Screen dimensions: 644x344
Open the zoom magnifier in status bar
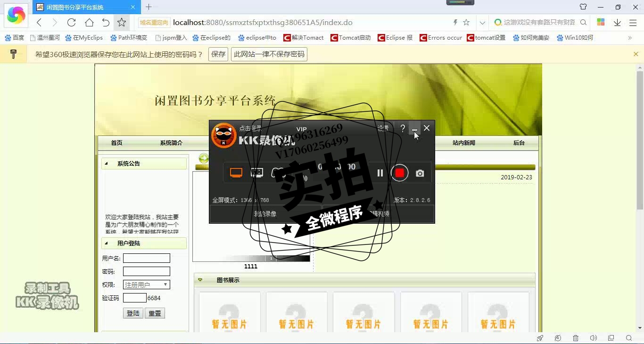point(629,338)
